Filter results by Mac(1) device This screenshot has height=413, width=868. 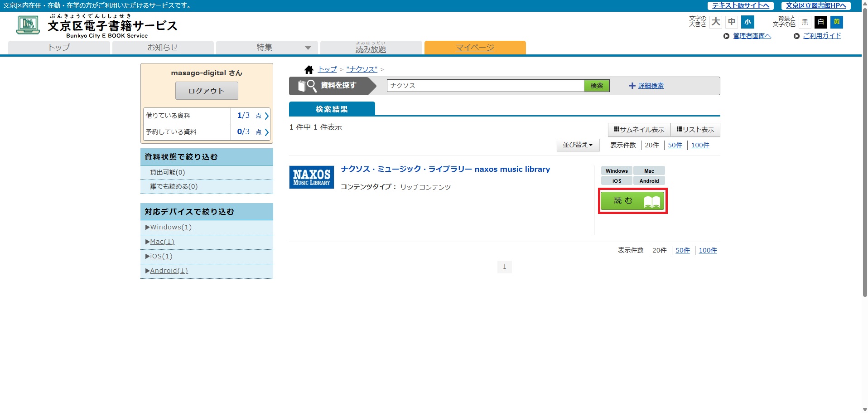(162, 242)
